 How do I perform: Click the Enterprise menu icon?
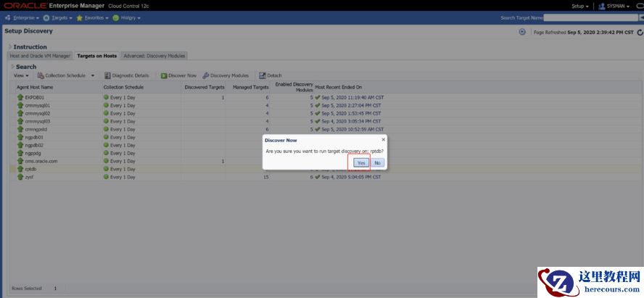coord(8,18)
